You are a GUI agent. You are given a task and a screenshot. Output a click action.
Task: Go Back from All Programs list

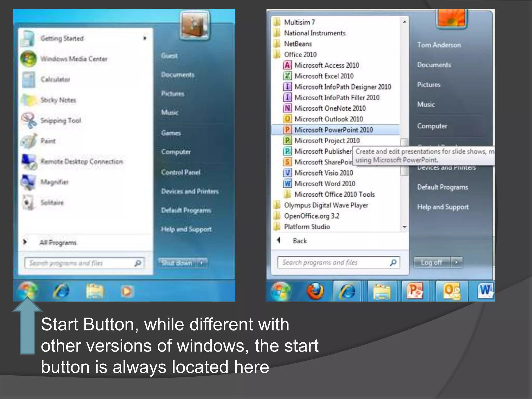pyautogui.click(x=292, y=241)
